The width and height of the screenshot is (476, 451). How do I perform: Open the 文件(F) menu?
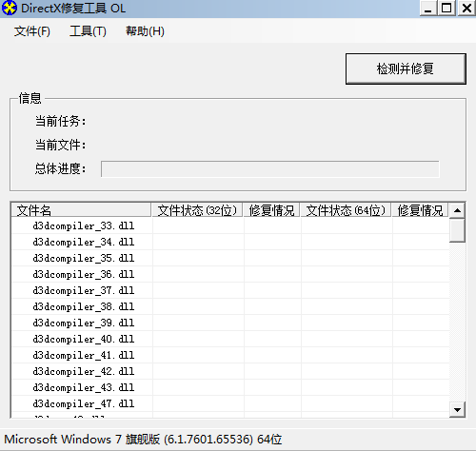click(32, 31)
